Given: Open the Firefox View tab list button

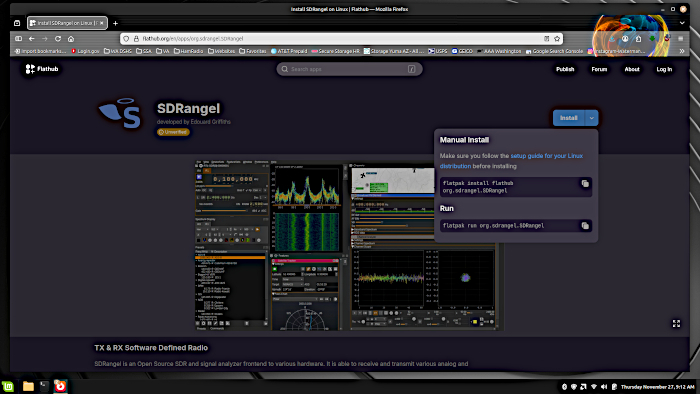Looking at the screenshot, I should tap(17, 23).
